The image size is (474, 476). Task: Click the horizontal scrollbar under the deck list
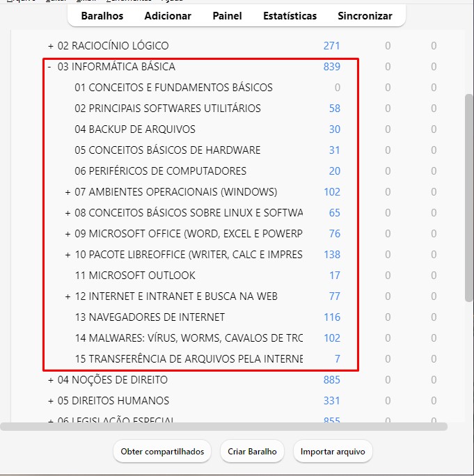click(223, 427)
